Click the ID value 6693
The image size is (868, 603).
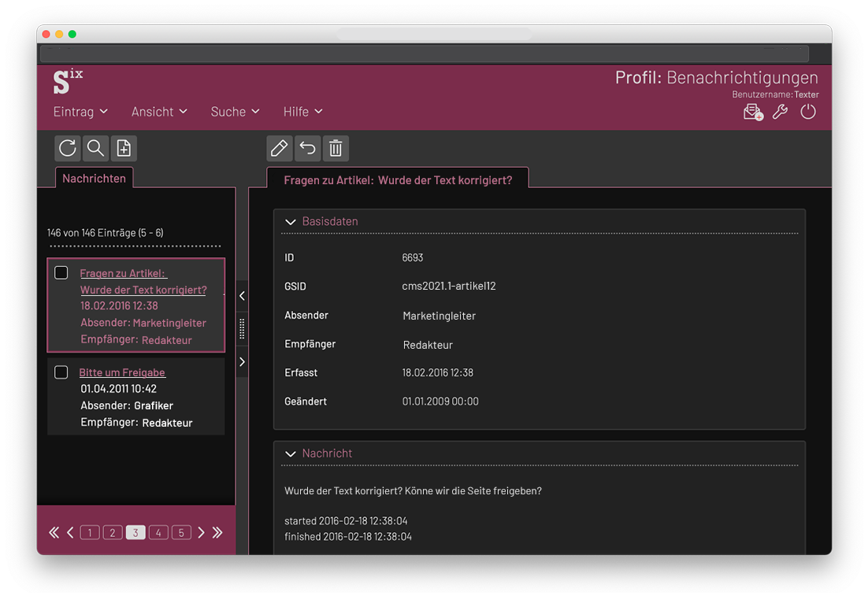click(x=413, y=257)
